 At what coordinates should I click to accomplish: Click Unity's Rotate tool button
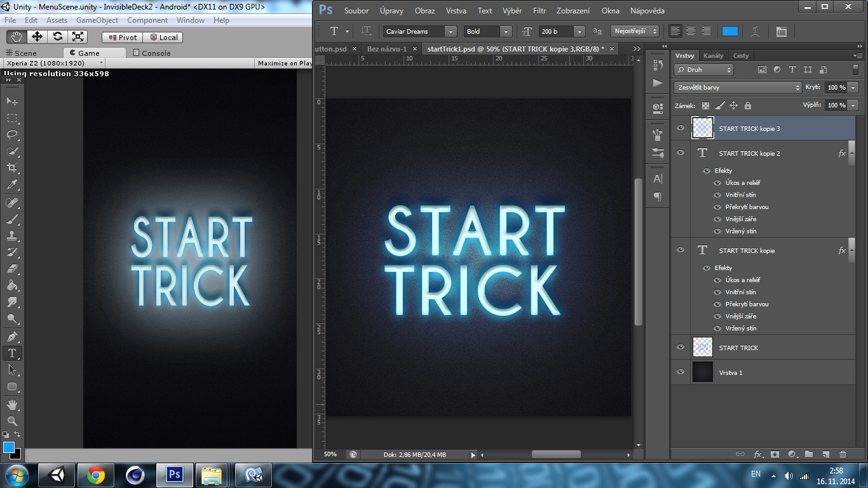tap(57, 37)
